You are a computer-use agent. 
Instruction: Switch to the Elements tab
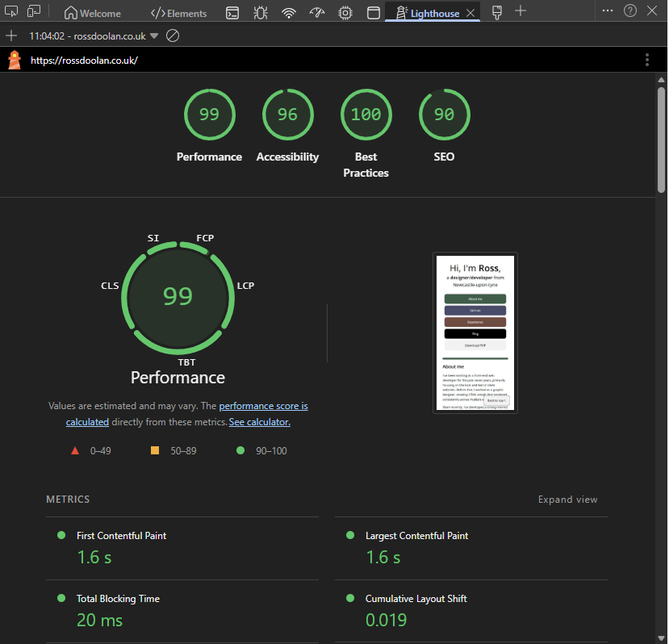tap(178, 12)
